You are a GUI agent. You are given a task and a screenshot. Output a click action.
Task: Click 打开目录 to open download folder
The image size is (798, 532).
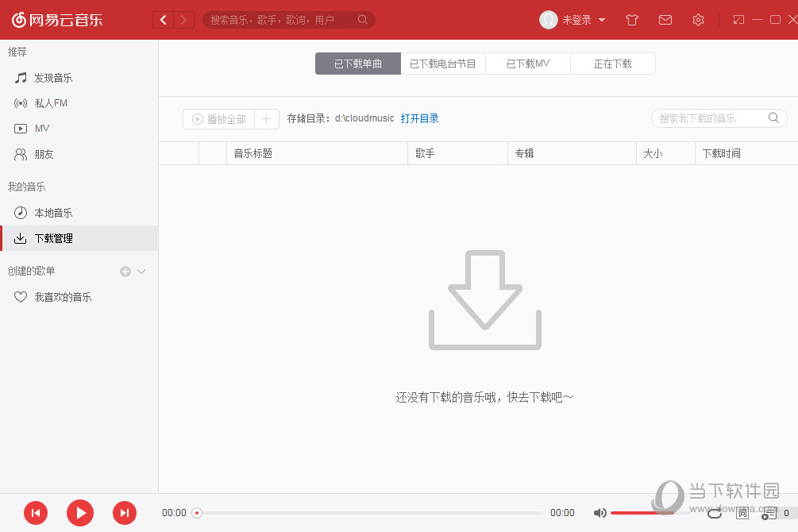pos(420,118)
